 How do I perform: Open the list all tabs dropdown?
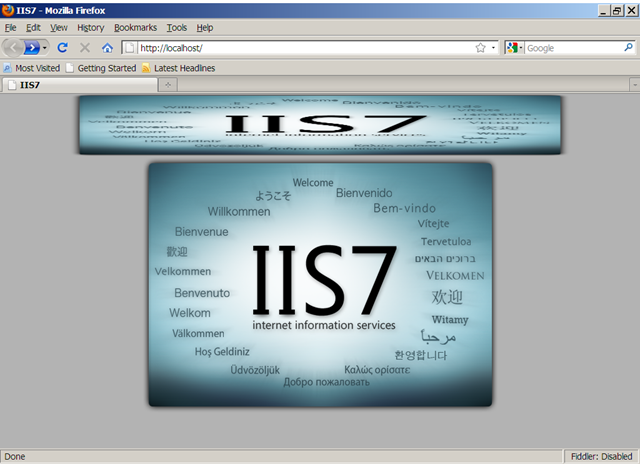(635, 85)
